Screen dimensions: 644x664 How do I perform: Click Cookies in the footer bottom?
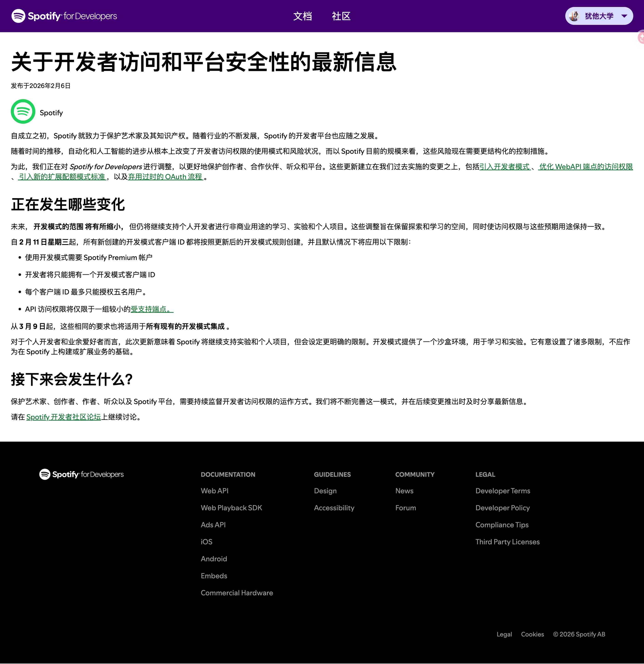(x=532, y=634)
